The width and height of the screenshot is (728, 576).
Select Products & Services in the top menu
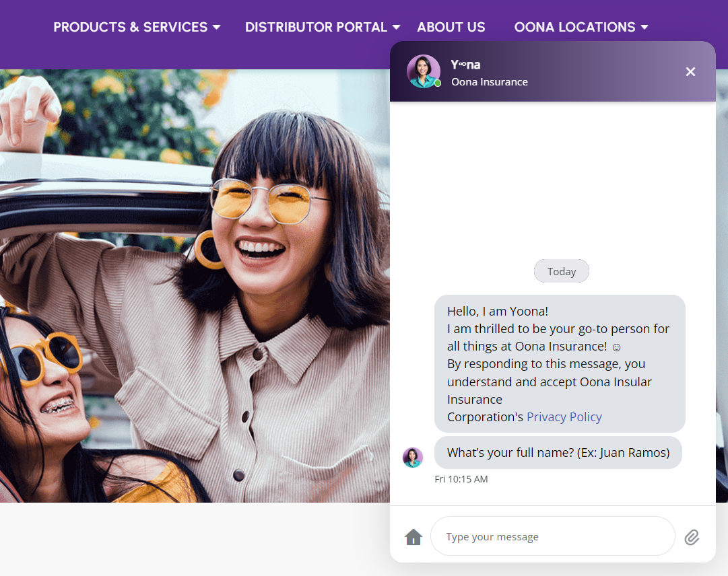pyautogui.click(x=130, y=27)
